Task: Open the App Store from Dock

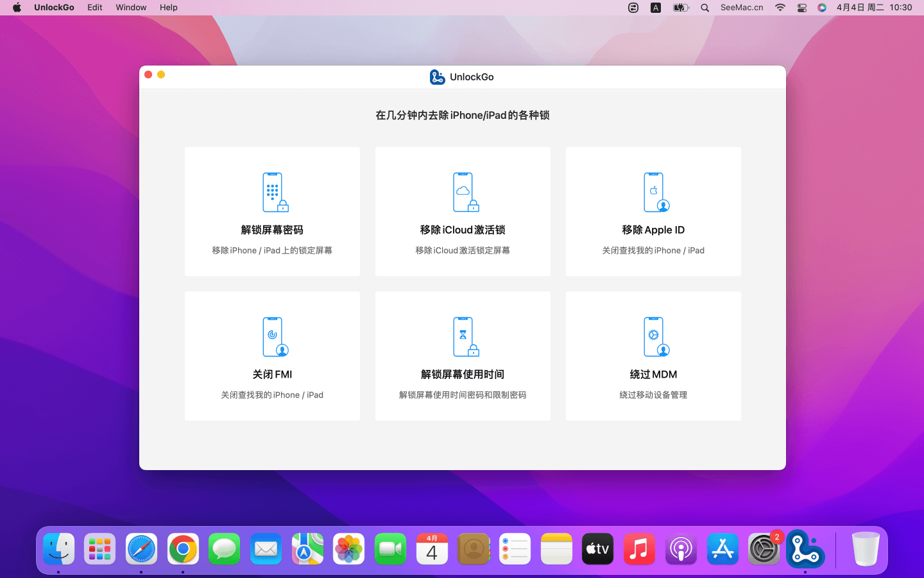Action: click(723, 549)
